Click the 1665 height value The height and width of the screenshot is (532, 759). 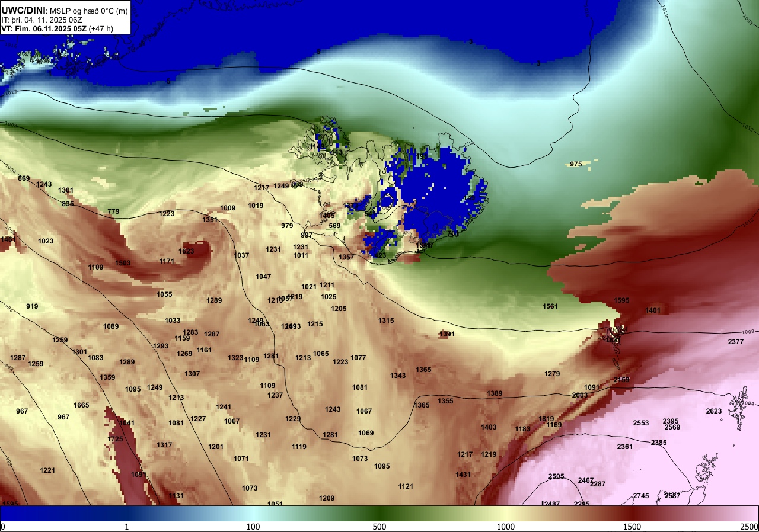click(x=81, y=405)
